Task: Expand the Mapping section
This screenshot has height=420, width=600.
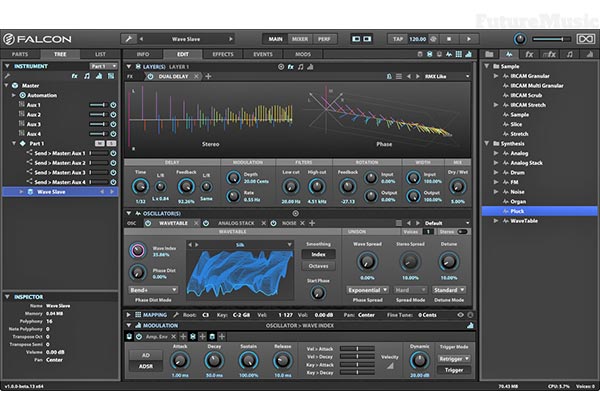Action: coord(129,315)
